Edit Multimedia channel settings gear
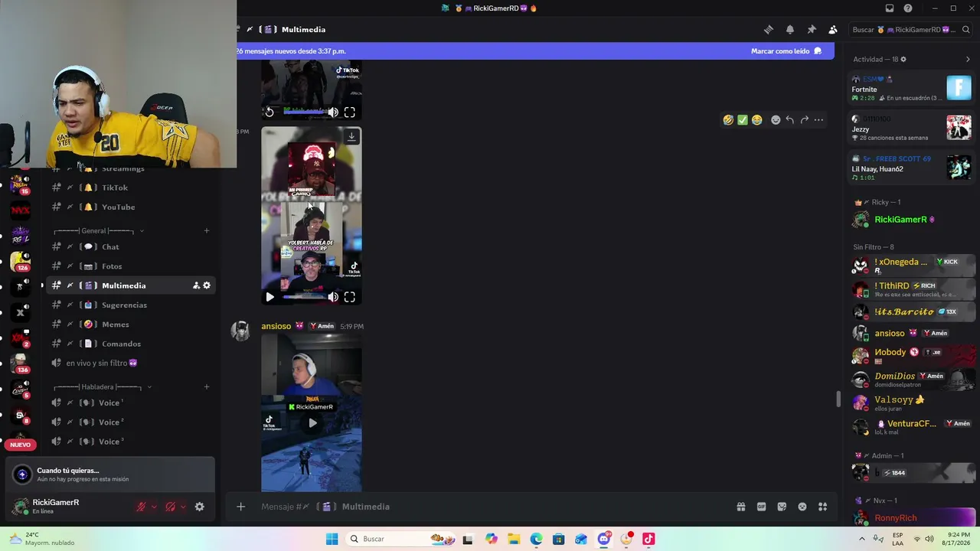 coord(207,285)
